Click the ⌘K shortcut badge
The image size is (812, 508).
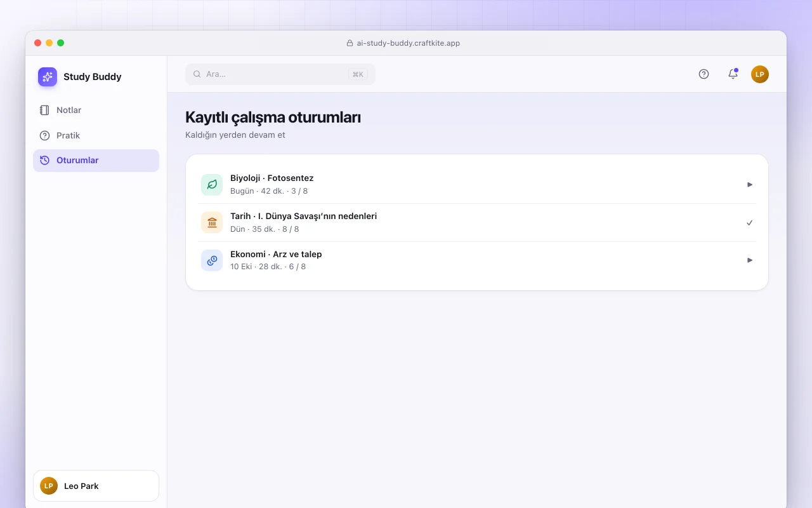(358, 74)
